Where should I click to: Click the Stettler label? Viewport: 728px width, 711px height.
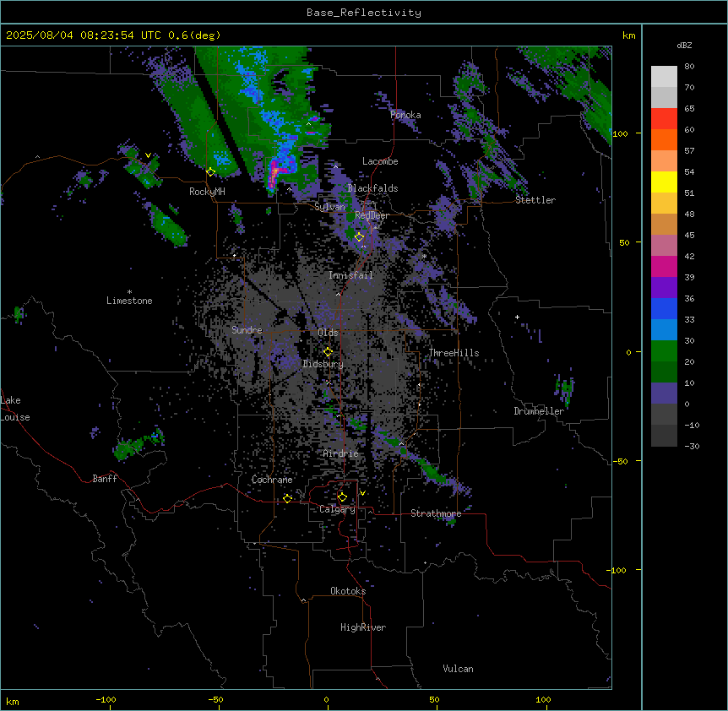[x=535, y=200]
